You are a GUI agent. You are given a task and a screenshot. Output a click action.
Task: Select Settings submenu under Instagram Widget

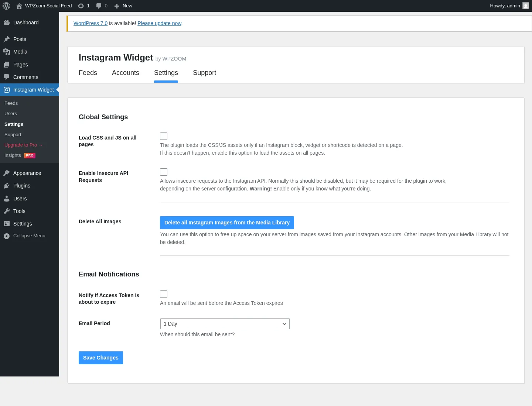coord(14,124)
